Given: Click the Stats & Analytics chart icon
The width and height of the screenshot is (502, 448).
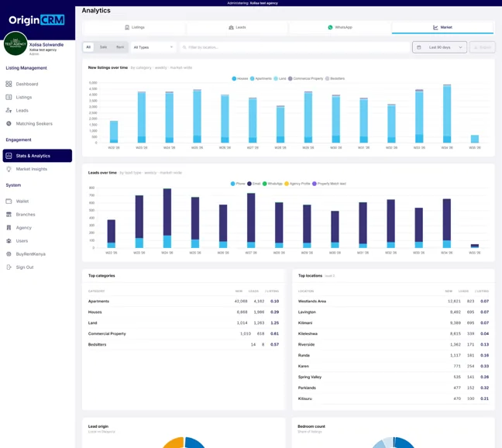Looking at the screenshot, I should point(9,156).
